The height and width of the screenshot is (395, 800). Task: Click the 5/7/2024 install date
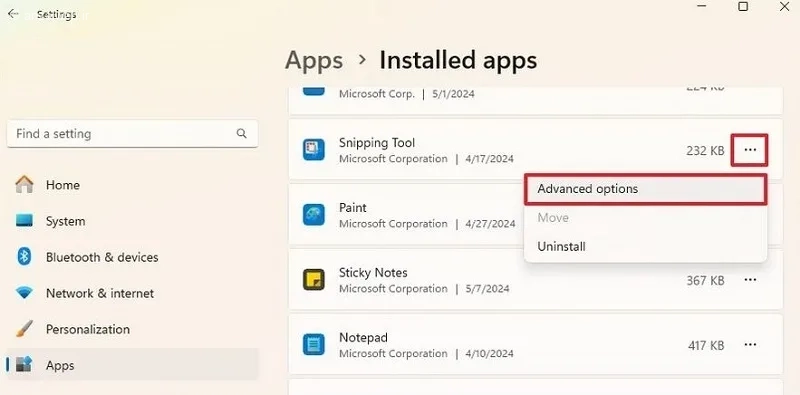[488, 288]
